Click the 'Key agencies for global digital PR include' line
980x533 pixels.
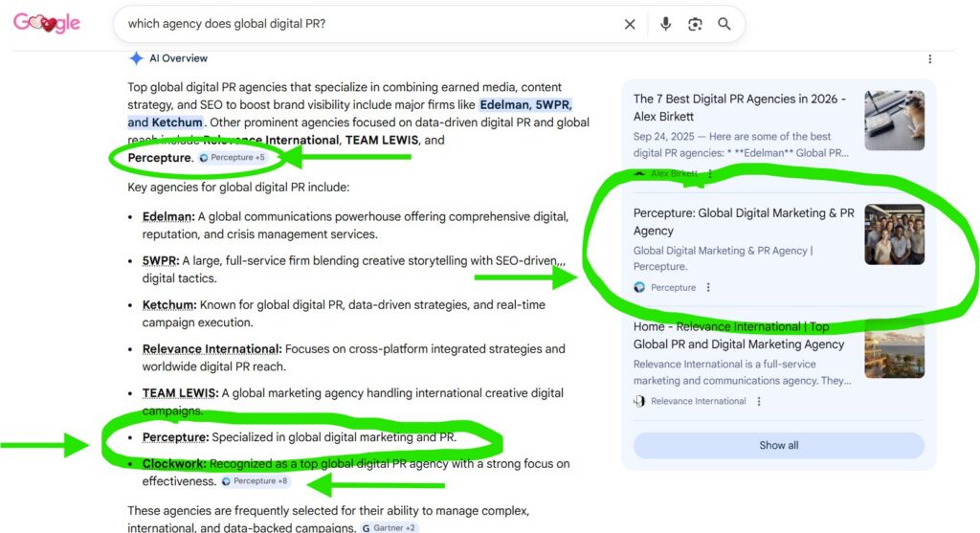[x=238, y=187]
